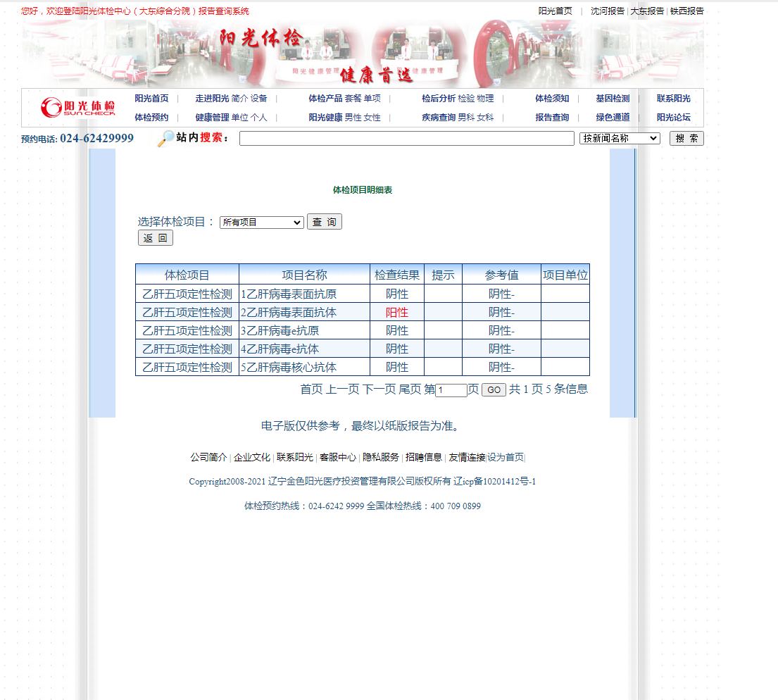Click the 返回 button
The image size is (778, 700).
click(x=155, y=238)
